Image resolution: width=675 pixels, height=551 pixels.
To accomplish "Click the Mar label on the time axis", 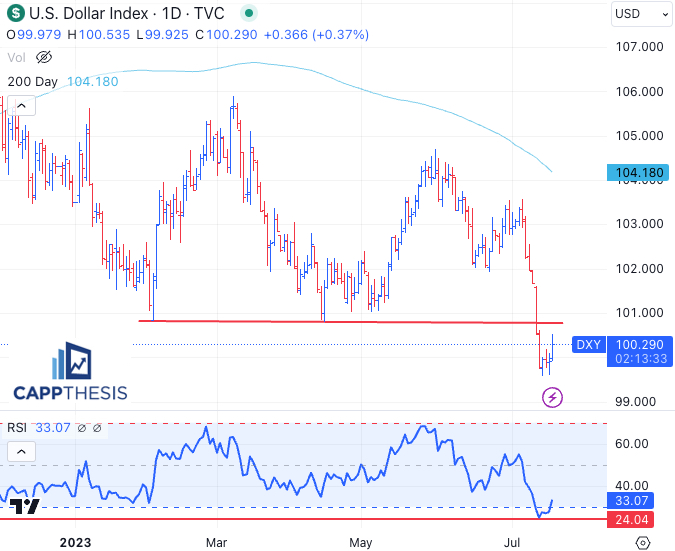I will point(215,542).
